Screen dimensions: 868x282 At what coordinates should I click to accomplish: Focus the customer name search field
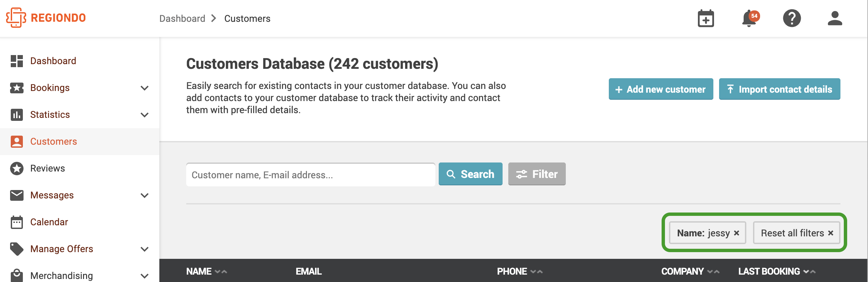coord(310,175)
